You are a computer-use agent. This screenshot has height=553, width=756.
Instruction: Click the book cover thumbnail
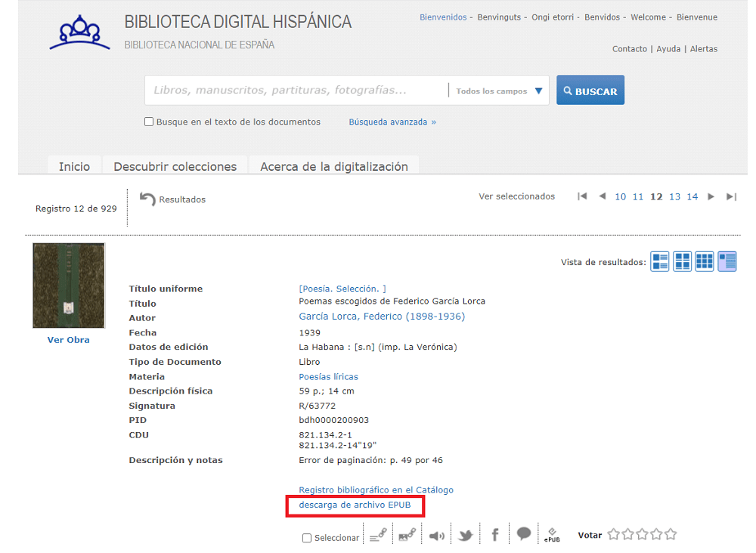pos(69,285)
